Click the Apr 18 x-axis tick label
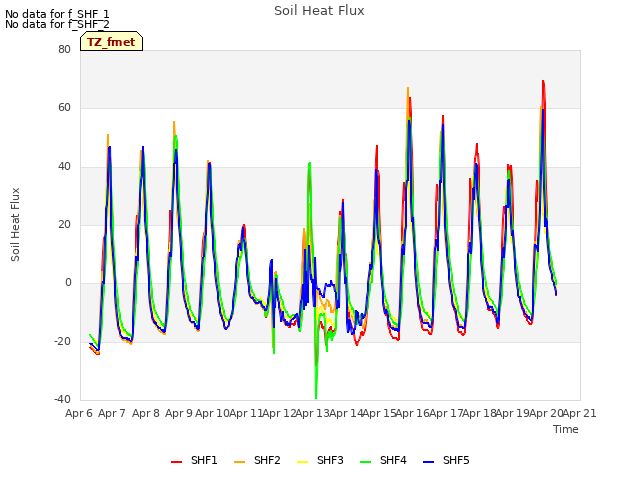640x480 pixels. (x=480, y=413)
